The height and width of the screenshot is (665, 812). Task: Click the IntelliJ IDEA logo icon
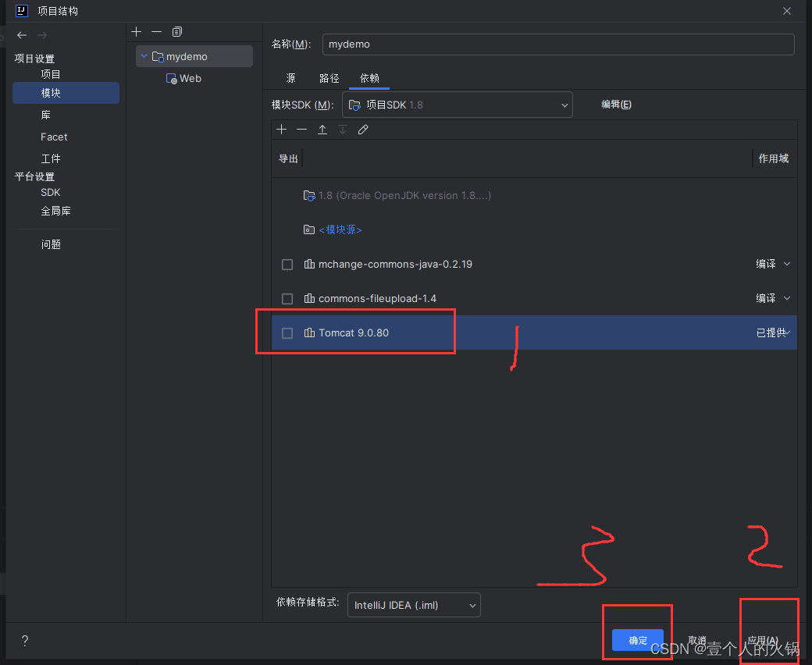(22, 10)
